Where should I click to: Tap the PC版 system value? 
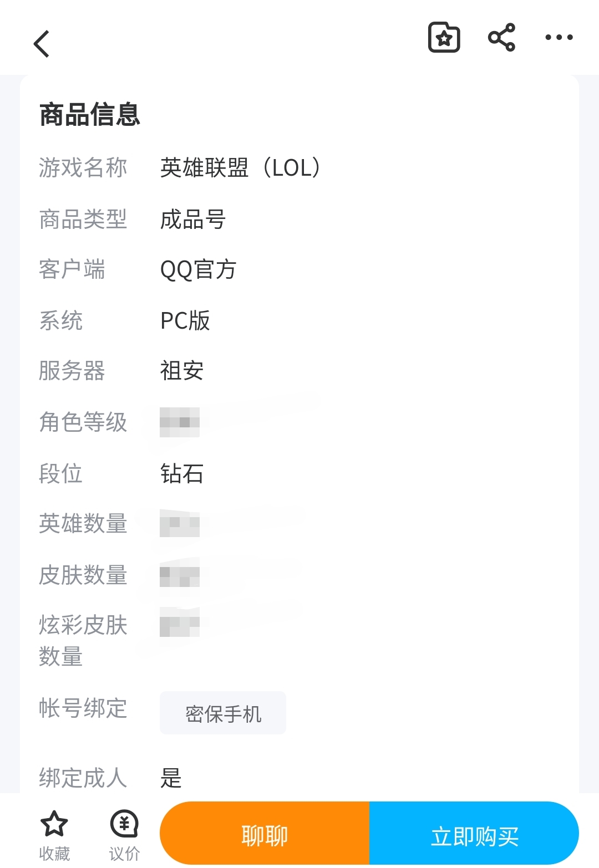pyautogui.click(x=185, y=321)
